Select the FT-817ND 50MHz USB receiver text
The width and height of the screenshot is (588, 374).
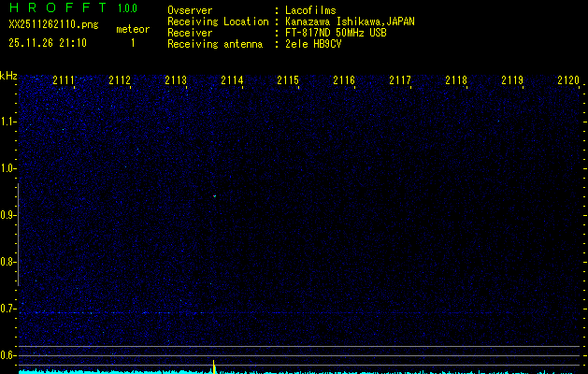point(335,33)
